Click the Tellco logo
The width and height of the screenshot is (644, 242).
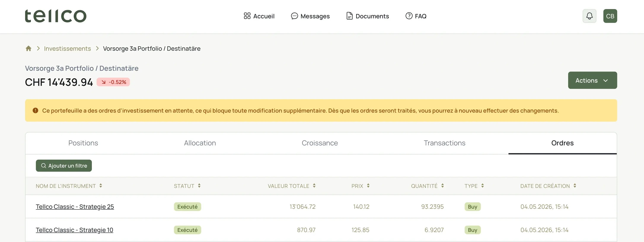(x=56, y=16)
